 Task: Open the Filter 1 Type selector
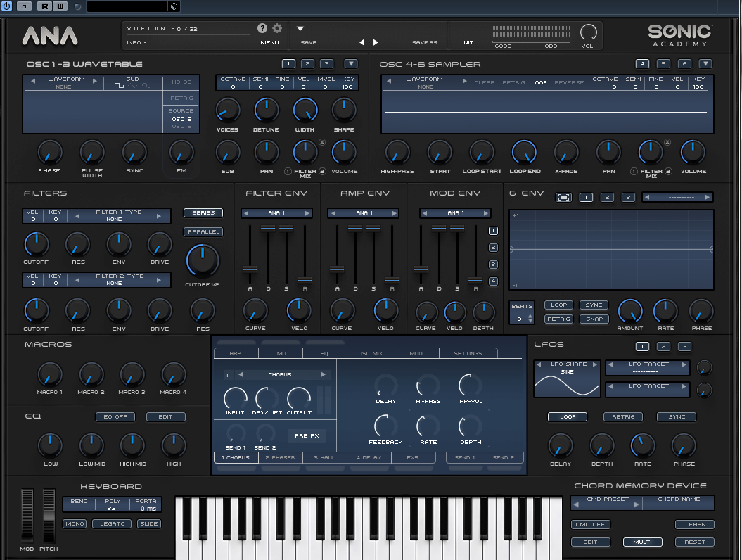pos(118,216)
